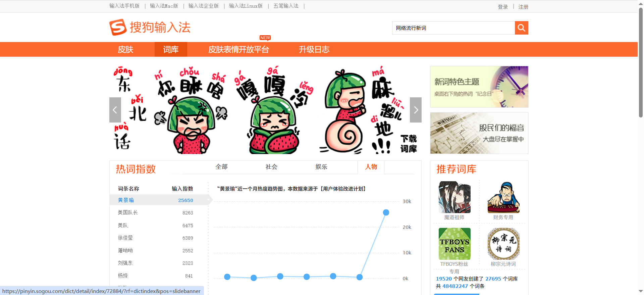Open the 皮肤表情开放平台 navigation tab
The height and width of the screenshot is (295, 644).
(238, 49)
